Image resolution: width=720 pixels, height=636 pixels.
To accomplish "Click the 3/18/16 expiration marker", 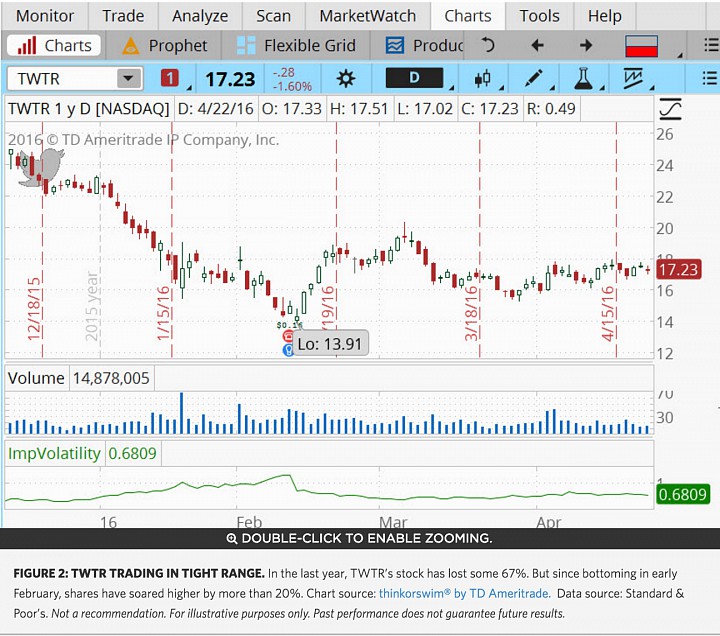I will click(471, 313).
